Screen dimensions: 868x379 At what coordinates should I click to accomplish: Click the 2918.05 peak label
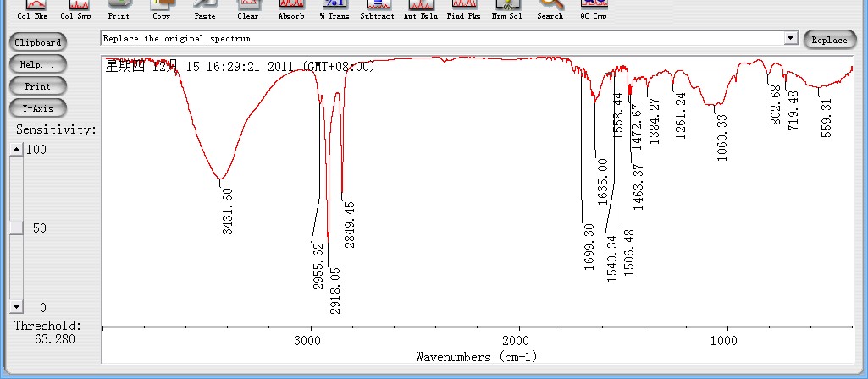pos(334,290)
